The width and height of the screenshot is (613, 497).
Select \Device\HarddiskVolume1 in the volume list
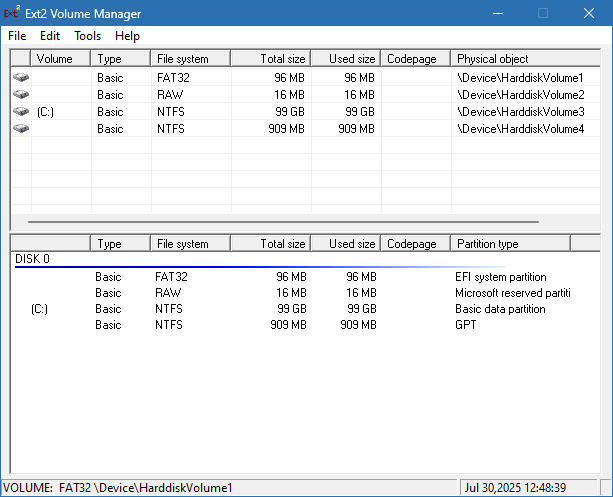[520, 78]
